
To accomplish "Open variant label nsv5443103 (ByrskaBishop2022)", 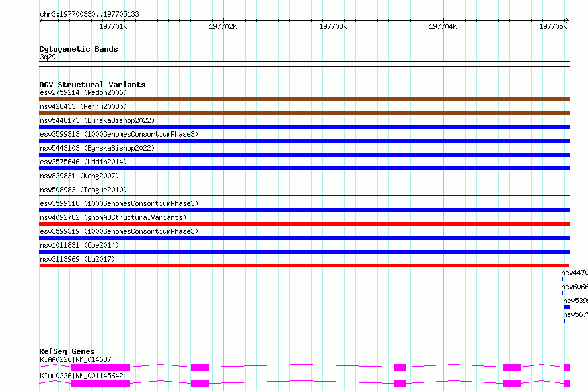I will [x=97, y=148].
